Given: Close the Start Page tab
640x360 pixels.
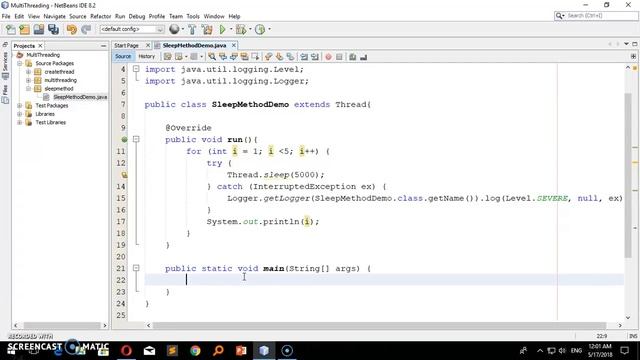Looking at the screenshot, I should pyautogui.click(x=148, y=45).
